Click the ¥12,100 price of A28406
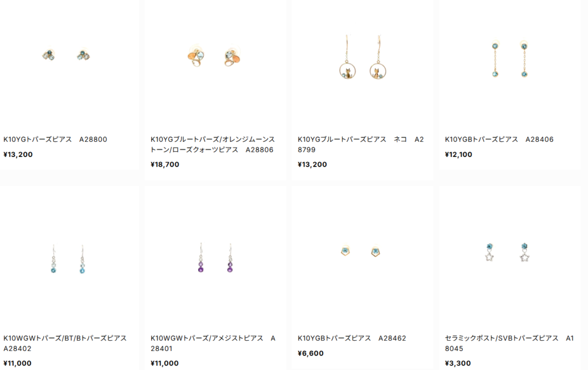 [458, 154]
